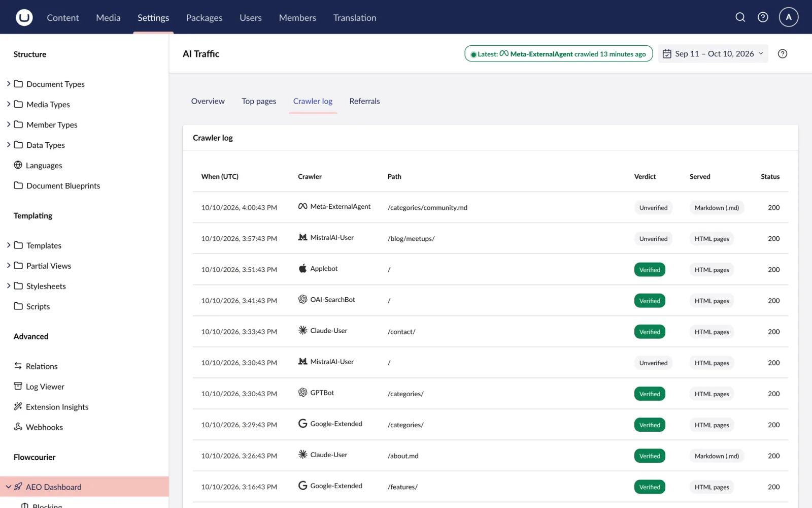
Task: Expand the Media Types tree node
Action: (9, 104)
